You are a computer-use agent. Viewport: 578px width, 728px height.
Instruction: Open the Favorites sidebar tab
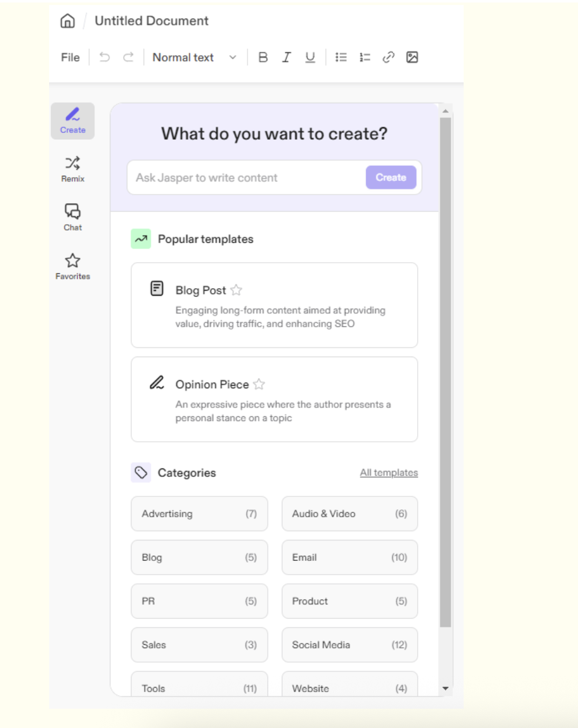point(73,266)
